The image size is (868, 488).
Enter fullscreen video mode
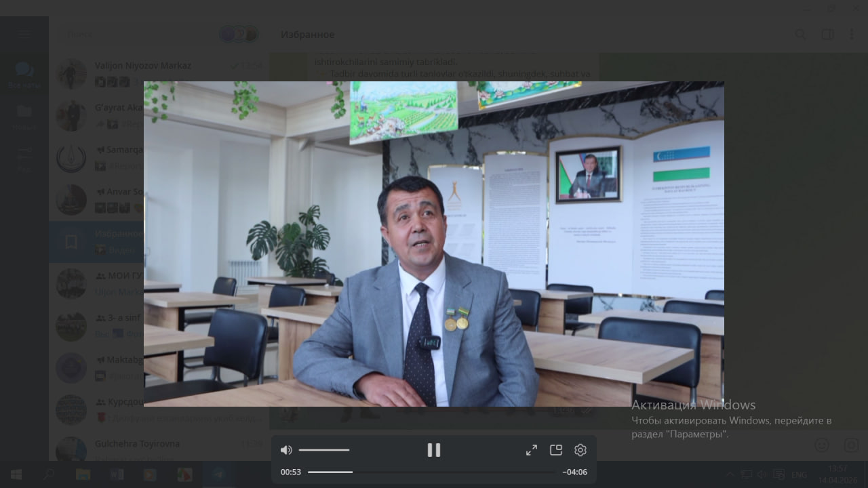coord(532,450)
